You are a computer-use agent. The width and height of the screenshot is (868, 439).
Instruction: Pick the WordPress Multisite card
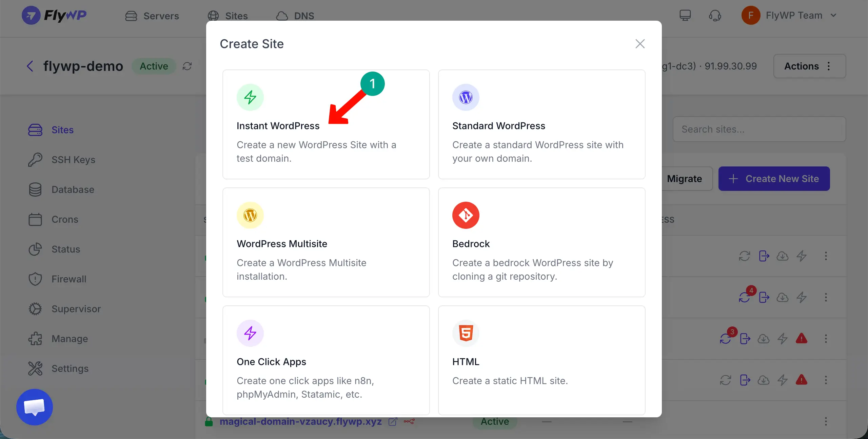(x=326, y=242)
